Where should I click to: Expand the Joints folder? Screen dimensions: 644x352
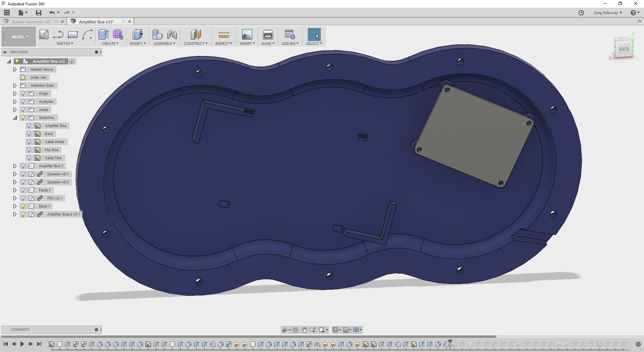(x=15, y=110)
